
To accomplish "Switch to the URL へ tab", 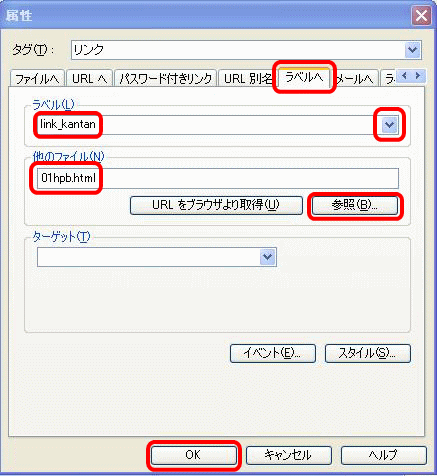I will (x=89, y=79).
